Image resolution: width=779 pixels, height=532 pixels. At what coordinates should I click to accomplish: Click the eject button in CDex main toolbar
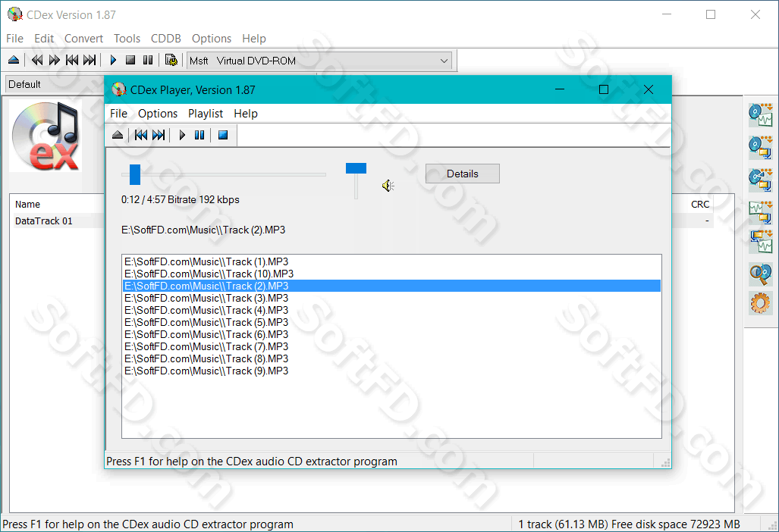(x=14, y=61)
